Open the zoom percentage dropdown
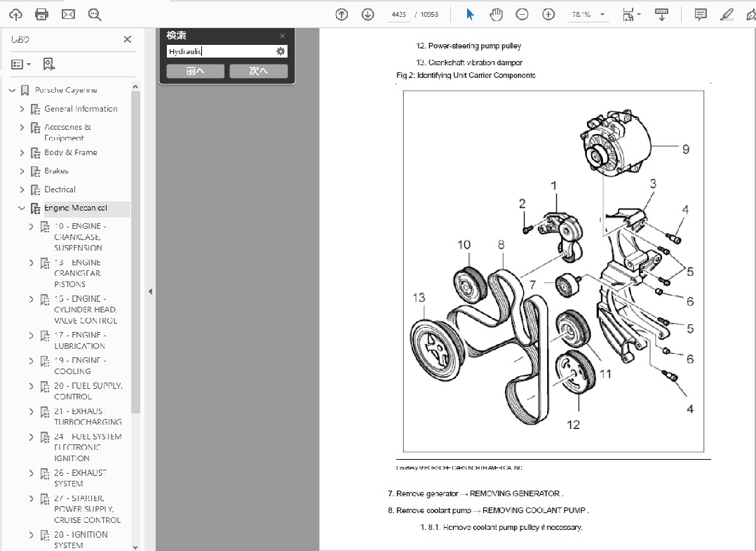The height and width of the screenshot is (551, 756). tap(602, 15)
